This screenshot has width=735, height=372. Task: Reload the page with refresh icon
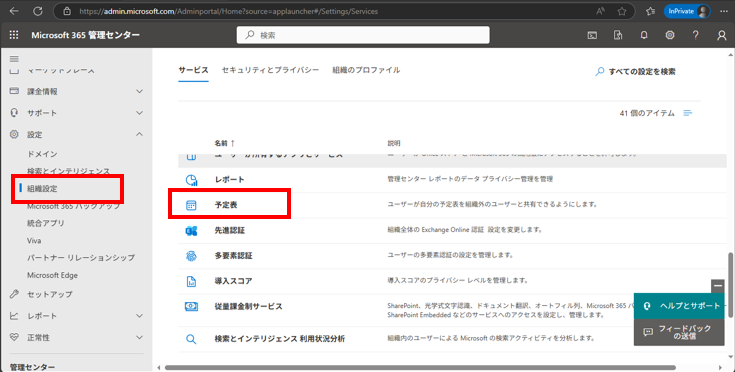[x=38, y=11]
